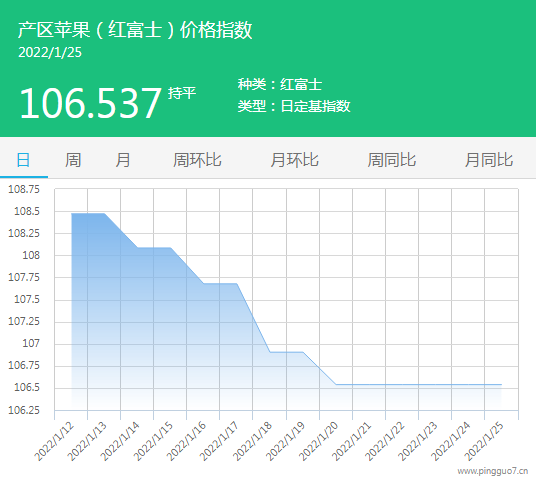Switch to the 周 weekly tab
Screen dimensions: 536x482
coord(73,160)
